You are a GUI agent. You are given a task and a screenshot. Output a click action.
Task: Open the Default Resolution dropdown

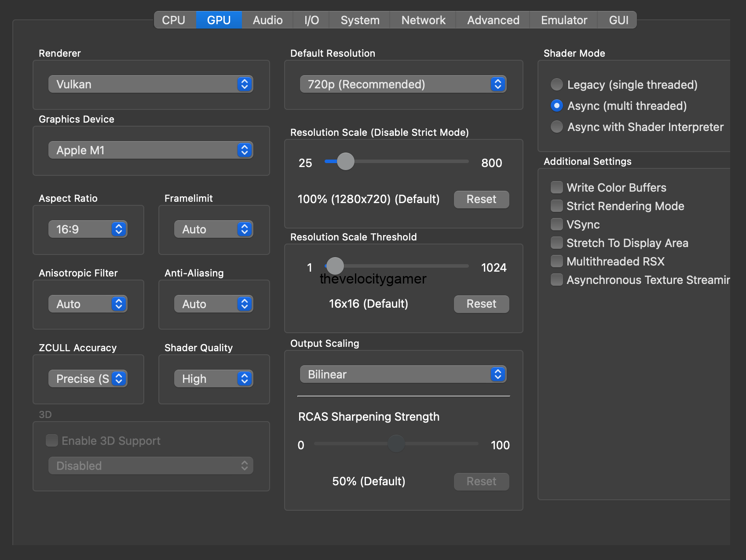(x=402, y=84)
